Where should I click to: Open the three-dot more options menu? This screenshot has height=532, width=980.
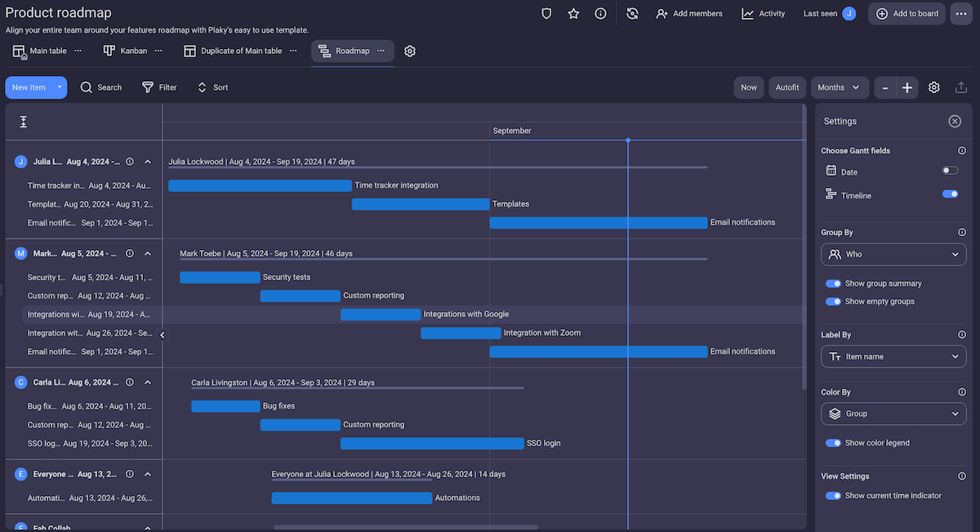pyautogui.click(x=960, y=14)
